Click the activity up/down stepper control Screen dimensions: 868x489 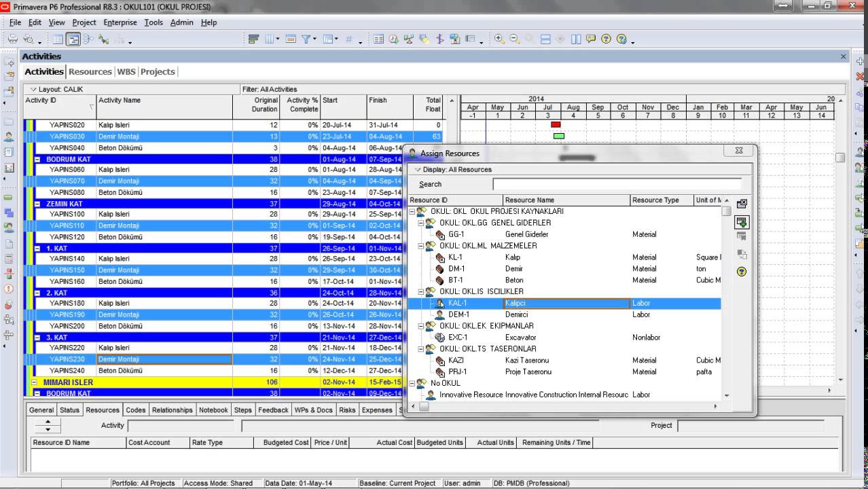(47, 426)
